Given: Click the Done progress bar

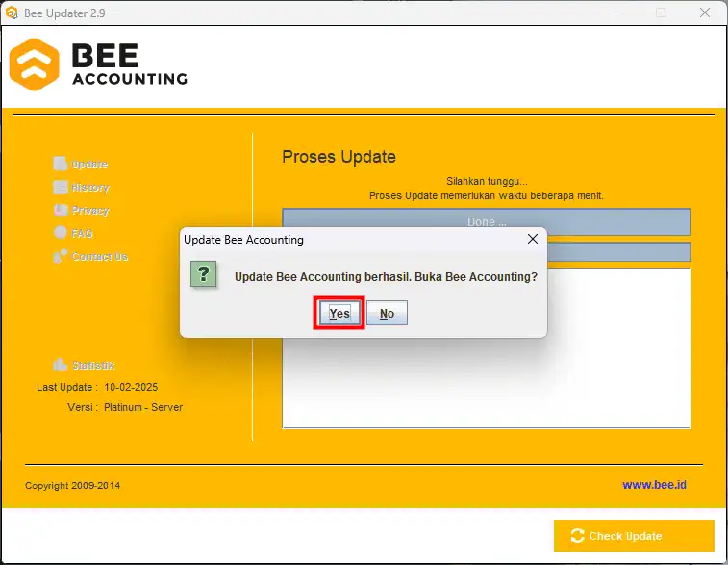Looking at the screenshot, I should coord(487,222).
